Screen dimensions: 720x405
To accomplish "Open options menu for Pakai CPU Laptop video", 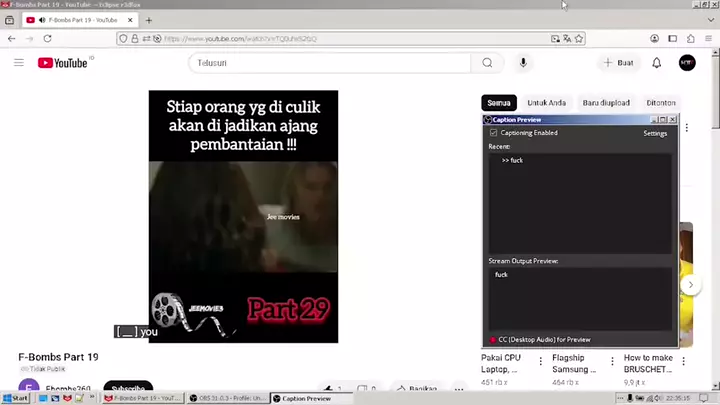I will tap(541, 361).
